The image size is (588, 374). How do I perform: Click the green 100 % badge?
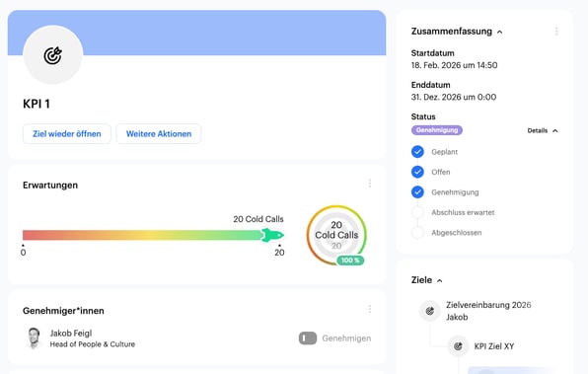click(350, 261)
